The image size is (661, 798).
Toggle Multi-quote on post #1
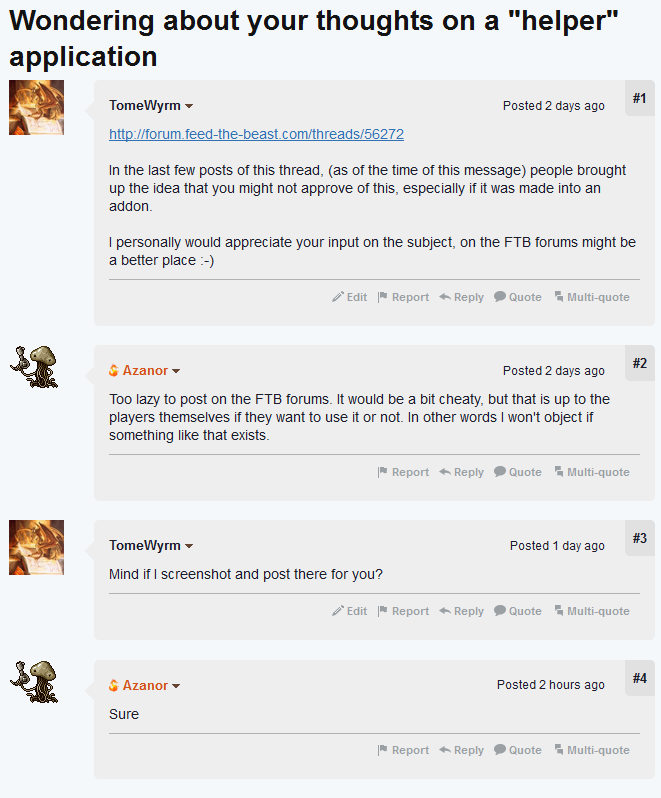coord(592,297)
